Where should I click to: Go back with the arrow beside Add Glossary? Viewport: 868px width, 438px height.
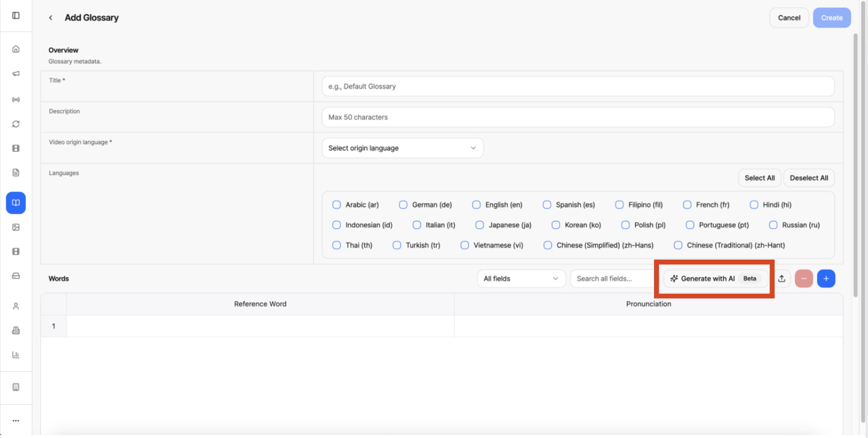coord(51,18)
